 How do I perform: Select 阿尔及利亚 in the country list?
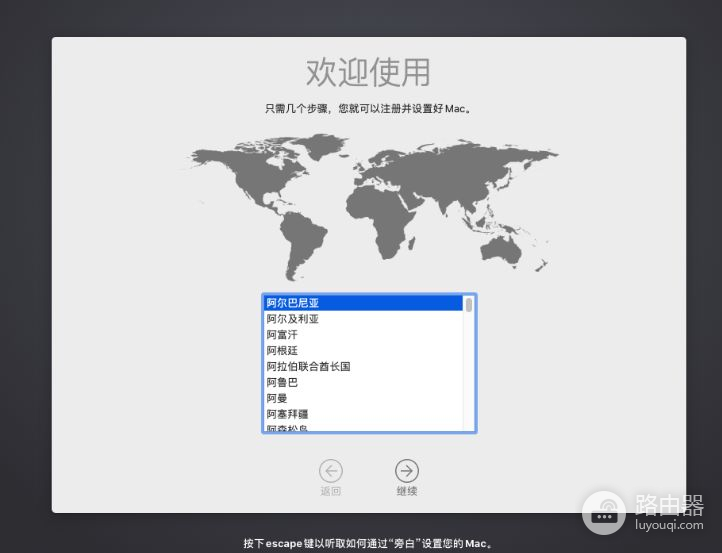[292, 319]
